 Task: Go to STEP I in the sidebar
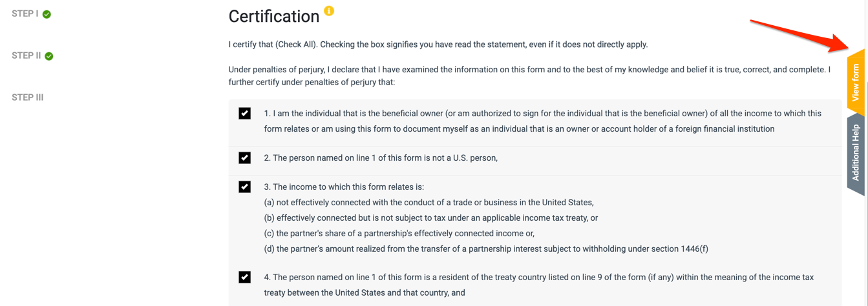(25, 14)
